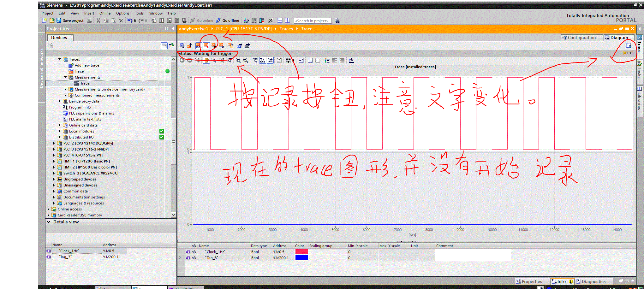Click the Upload from device icon
This screenshot has height=289, width=644.
click(169, 21)
